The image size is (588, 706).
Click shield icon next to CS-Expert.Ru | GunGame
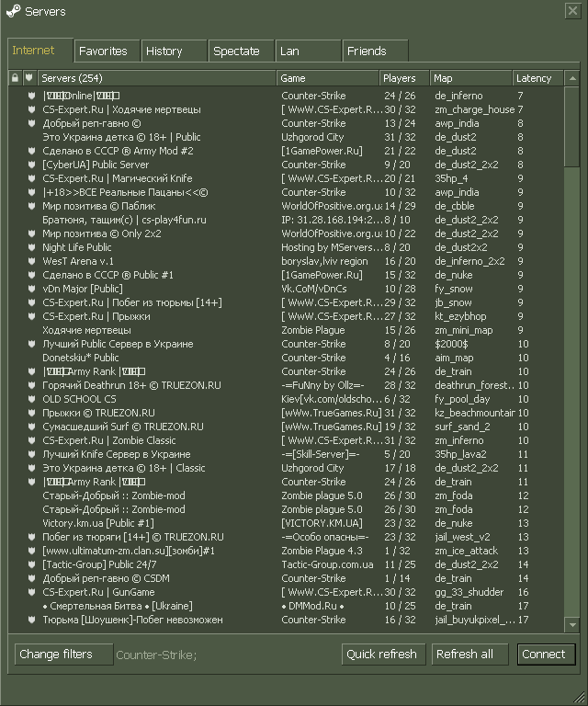[31, 592]
